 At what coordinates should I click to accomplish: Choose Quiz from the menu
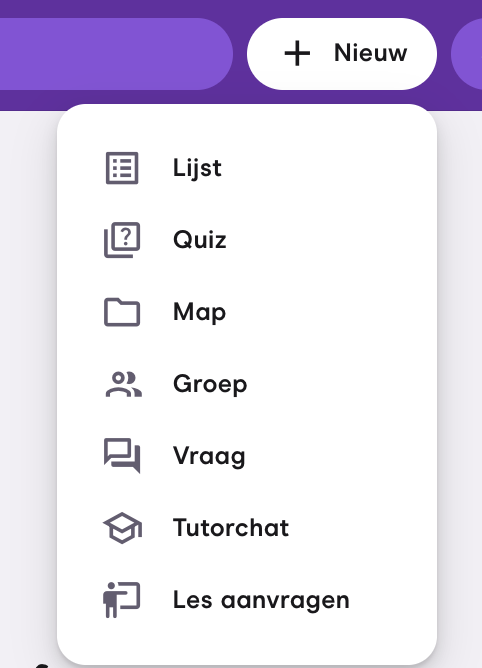(x=247, y=240)
